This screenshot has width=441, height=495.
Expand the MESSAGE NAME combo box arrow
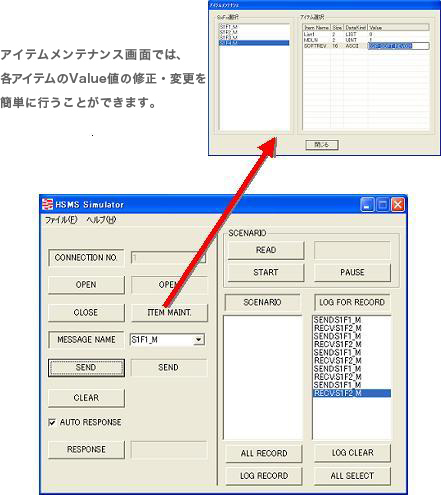coord(199,340)
